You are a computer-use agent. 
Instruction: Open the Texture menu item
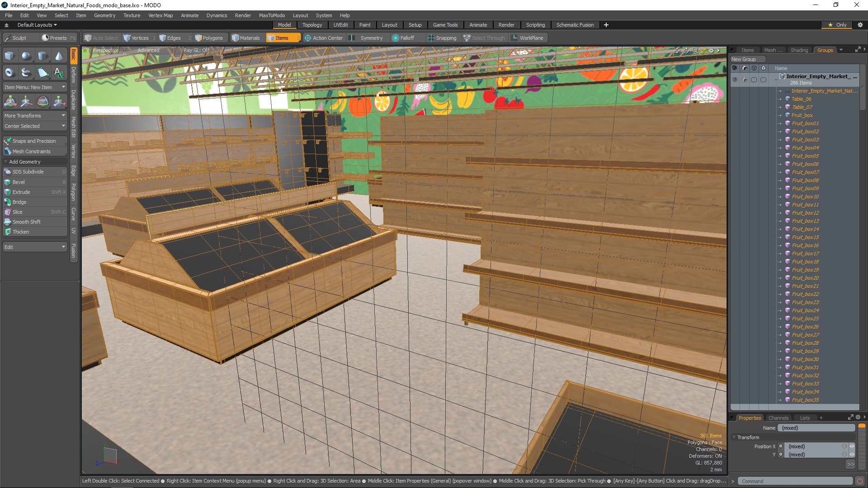pos(132,15)
